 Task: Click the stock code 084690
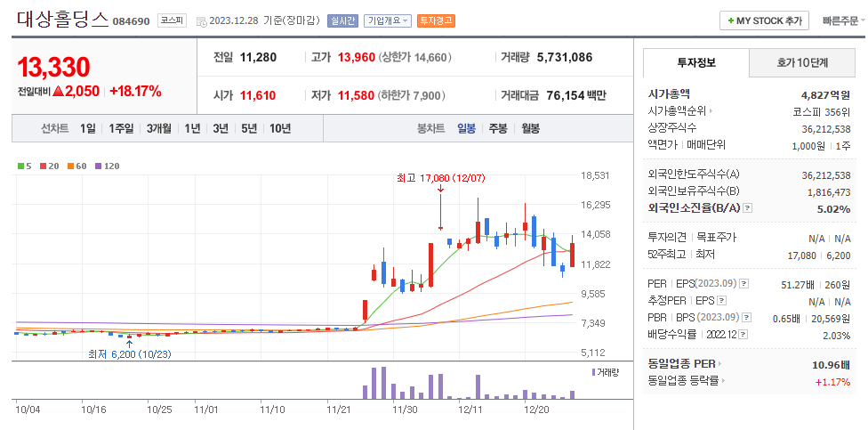(131, 21)
